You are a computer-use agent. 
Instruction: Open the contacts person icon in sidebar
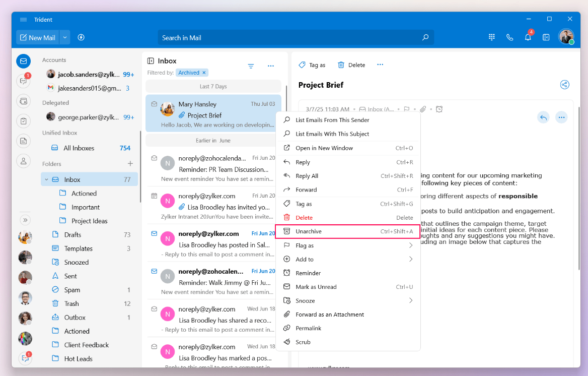click(23, 161)
